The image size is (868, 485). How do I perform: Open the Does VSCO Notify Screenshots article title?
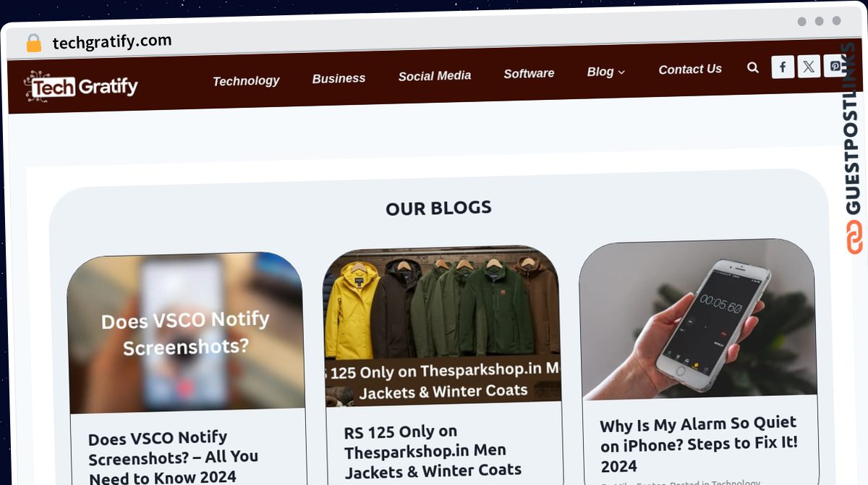(x=173, y=457)
